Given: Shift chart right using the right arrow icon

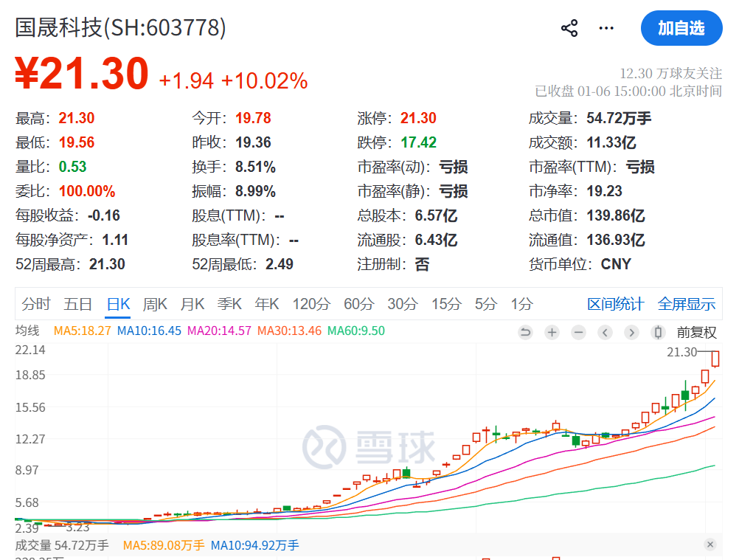Looking at the screenshot, I should tap(631, 333).
